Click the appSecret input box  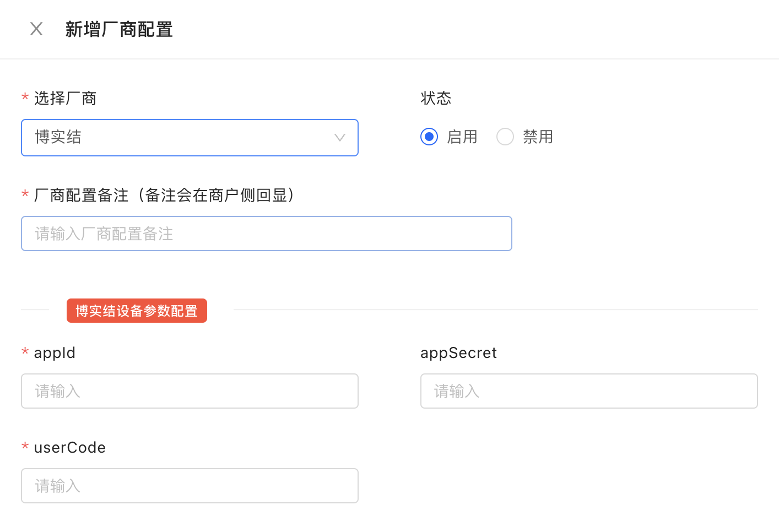point(588,391)
